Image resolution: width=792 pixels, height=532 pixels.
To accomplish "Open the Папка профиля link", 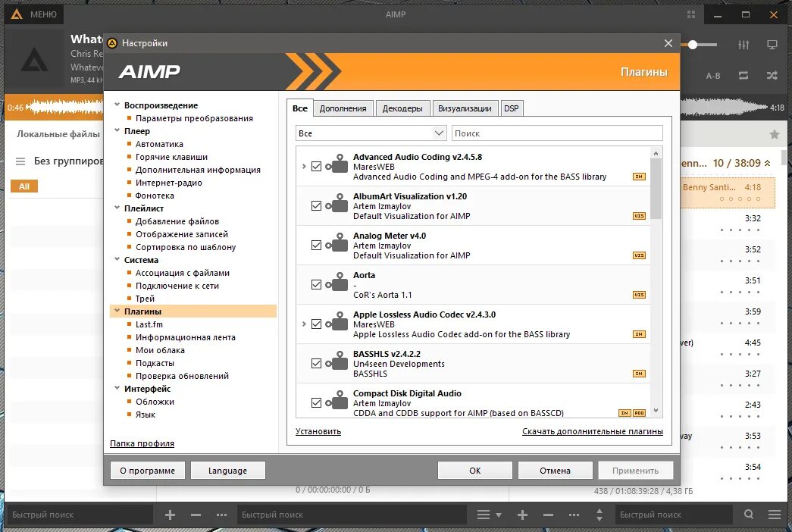I will (x=142, y=443).
